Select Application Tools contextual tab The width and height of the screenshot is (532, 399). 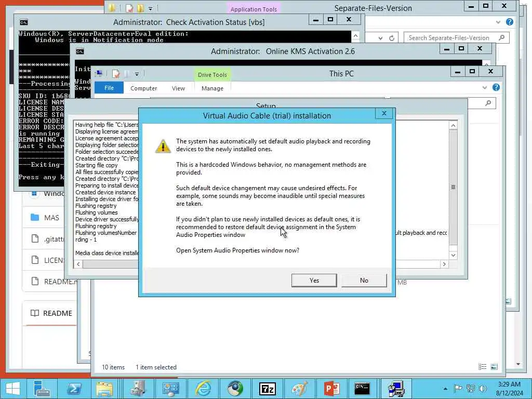254,9
